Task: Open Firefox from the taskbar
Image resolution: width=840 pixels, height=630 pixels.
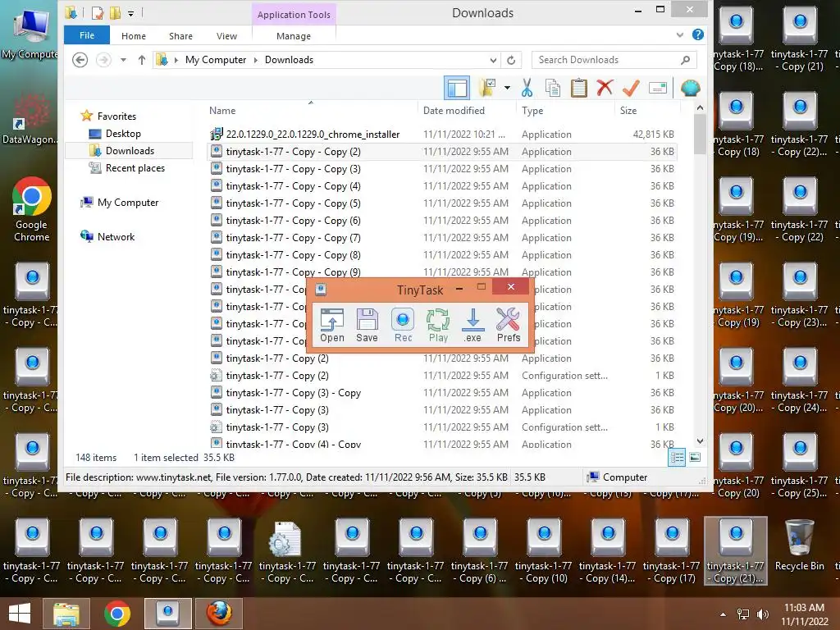Action: (x=220, y=614)
